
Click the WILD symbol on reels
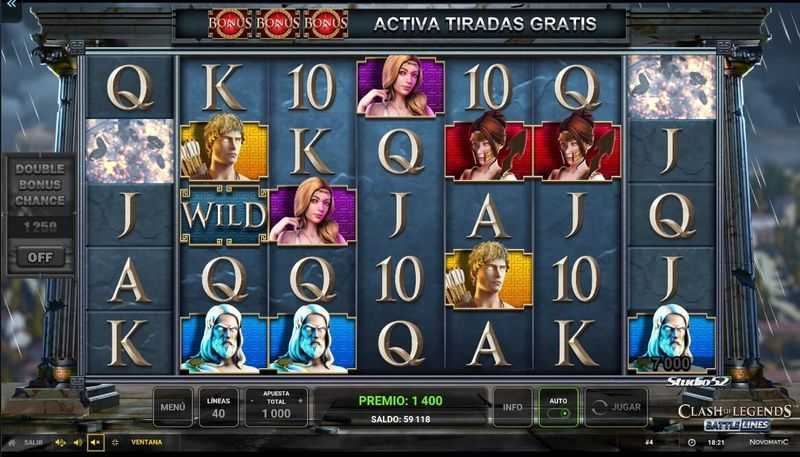224,215
